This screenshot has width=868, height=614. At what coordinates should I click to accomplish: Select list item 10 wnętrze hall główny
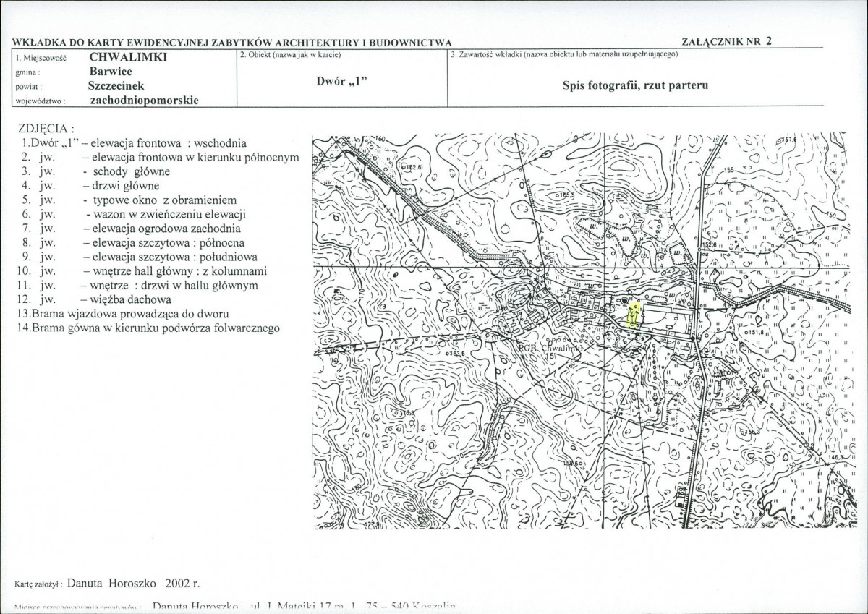point(142,271)
